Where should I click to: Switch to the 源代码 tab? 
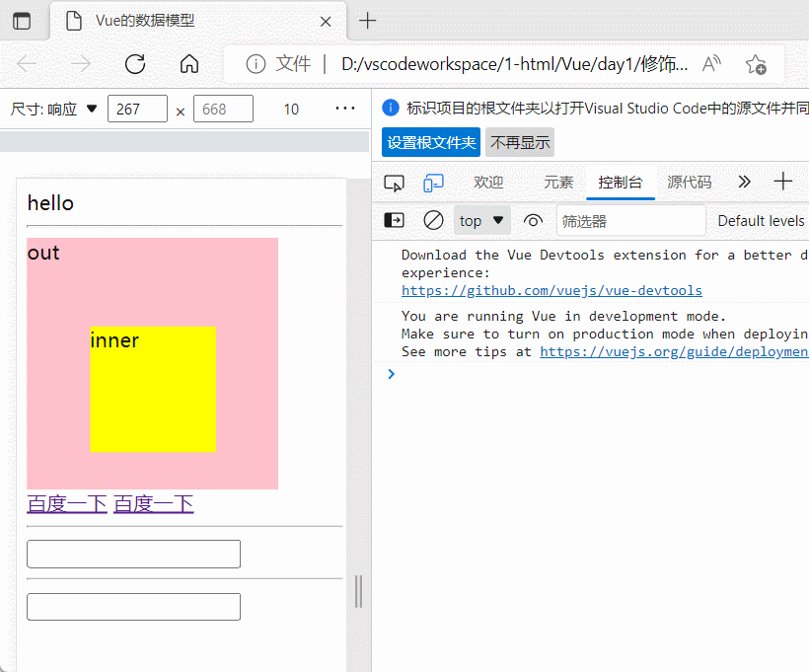[690, 182]
